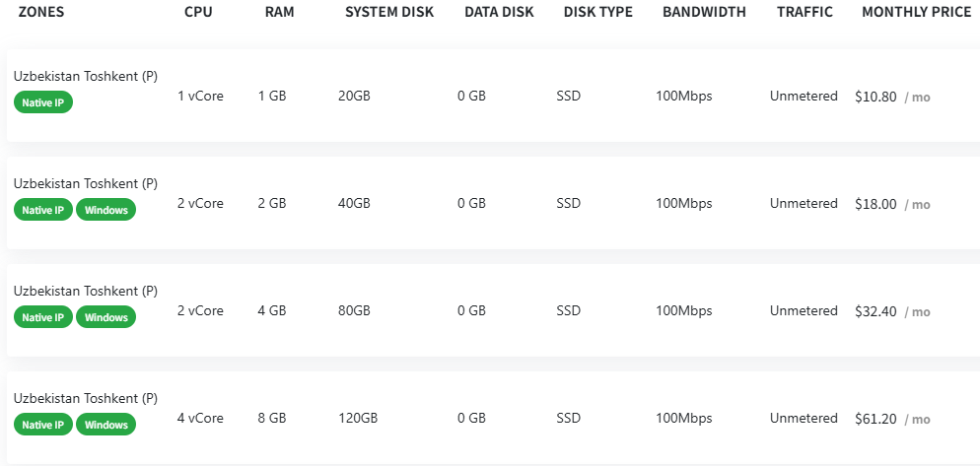Click the Native IP badge on the 120GB plan
980x466 pixels.
point(43,425)
